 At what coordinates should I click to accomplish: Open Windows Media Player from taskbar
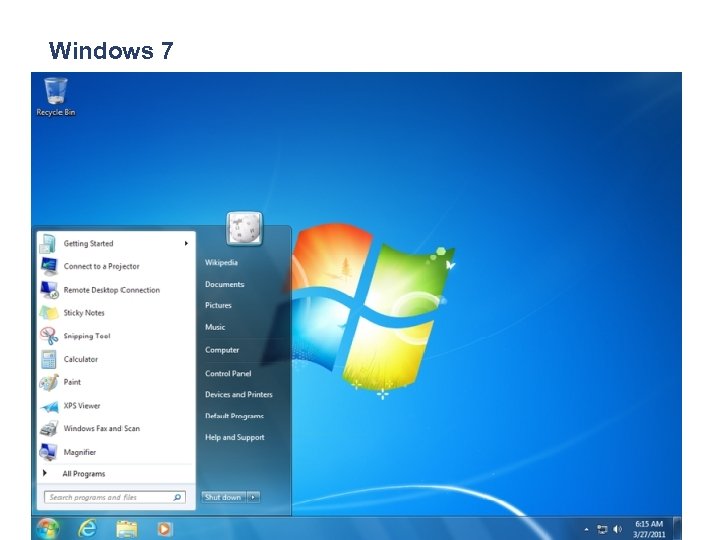click(164, 529)
